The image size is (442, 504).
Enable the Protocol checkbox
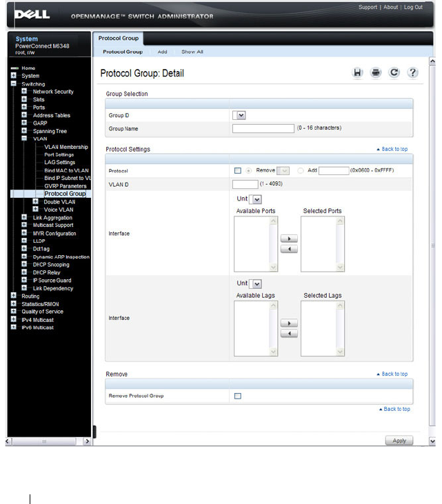point(238,171)
